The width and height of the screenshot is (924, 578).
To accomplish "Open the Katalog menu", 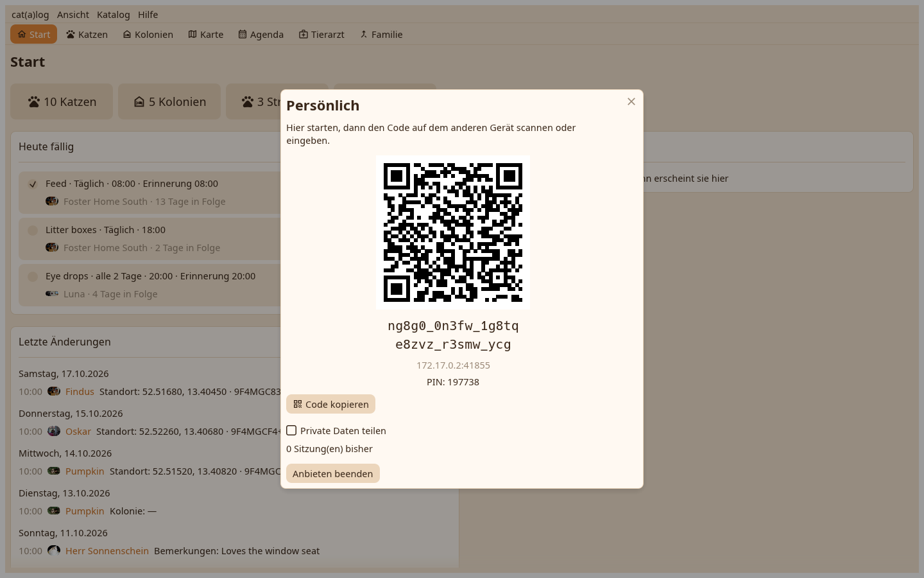I will coord(114,14).
